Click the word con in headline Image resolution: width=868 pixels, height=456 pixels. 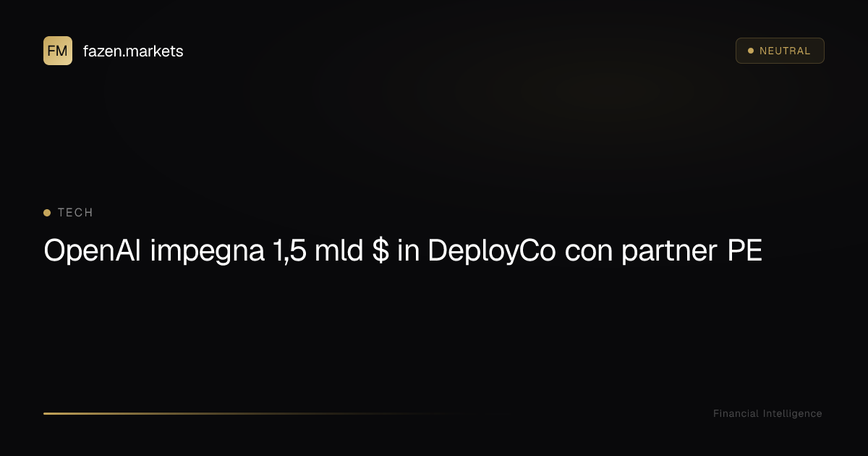pyautogui.click(x=589, y=251)
